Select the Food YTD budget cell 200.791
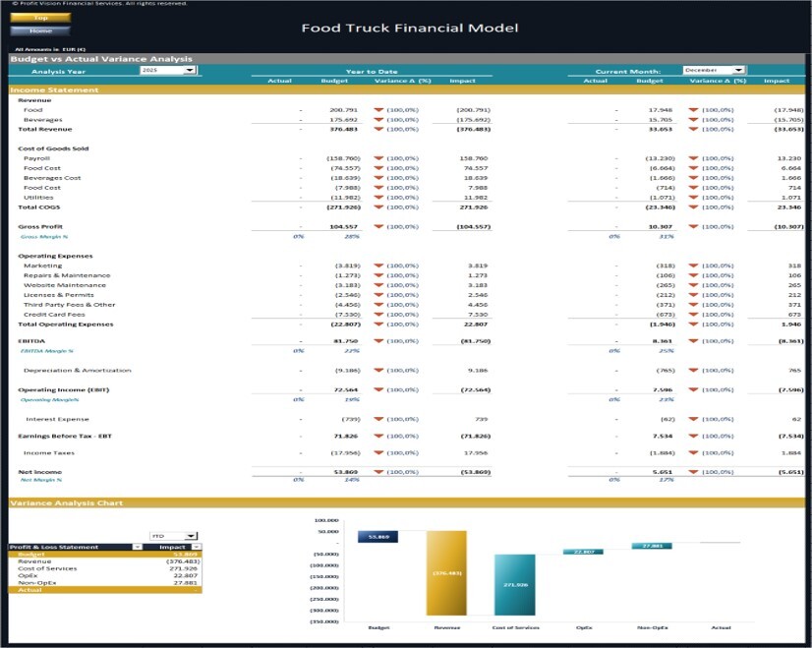Viewport: 812px width, 648px height. pos(343,110)
